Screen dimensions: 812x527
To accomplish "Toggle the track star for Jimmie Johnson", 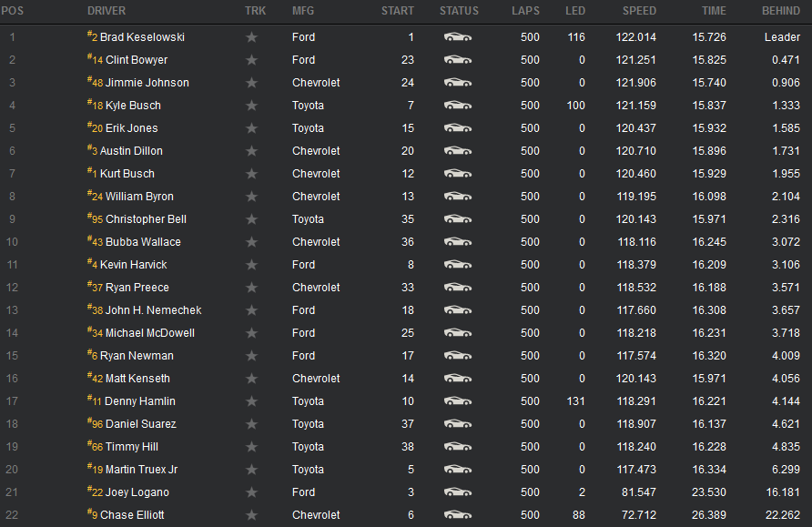I will click(x=251, y=83).
